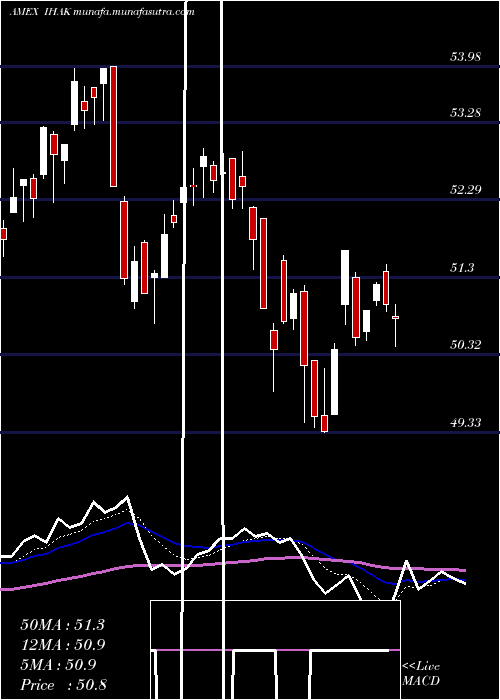Click the 51.3 price axis label
The height and width of the screenshot is (700, 500).
point(462,268)
